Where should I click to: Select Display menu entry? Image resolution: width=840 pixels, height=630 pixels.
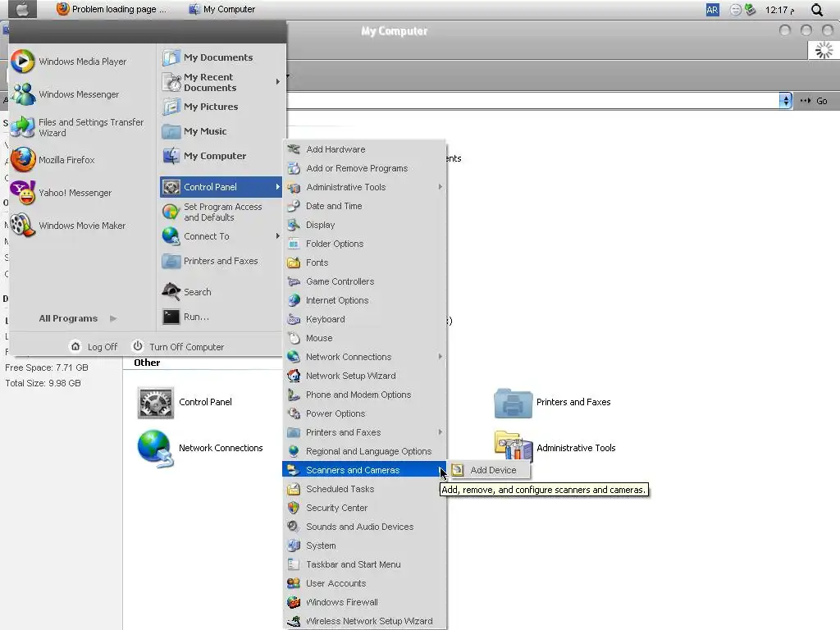click(365, 225)
